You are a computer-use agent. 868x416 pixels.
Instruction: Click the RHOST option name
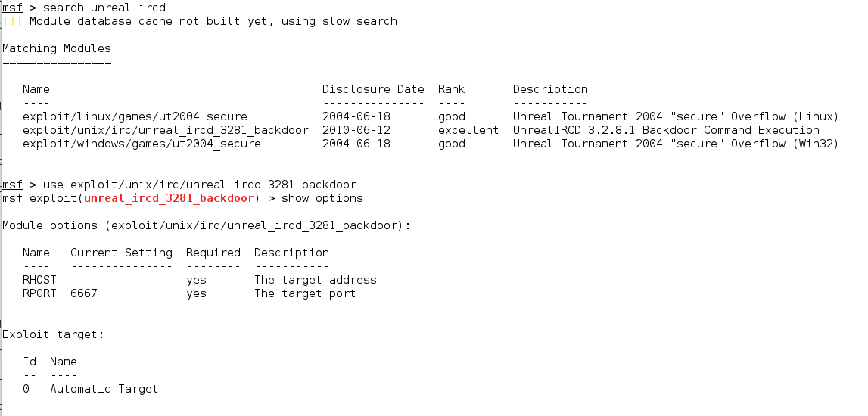(39, 280)
